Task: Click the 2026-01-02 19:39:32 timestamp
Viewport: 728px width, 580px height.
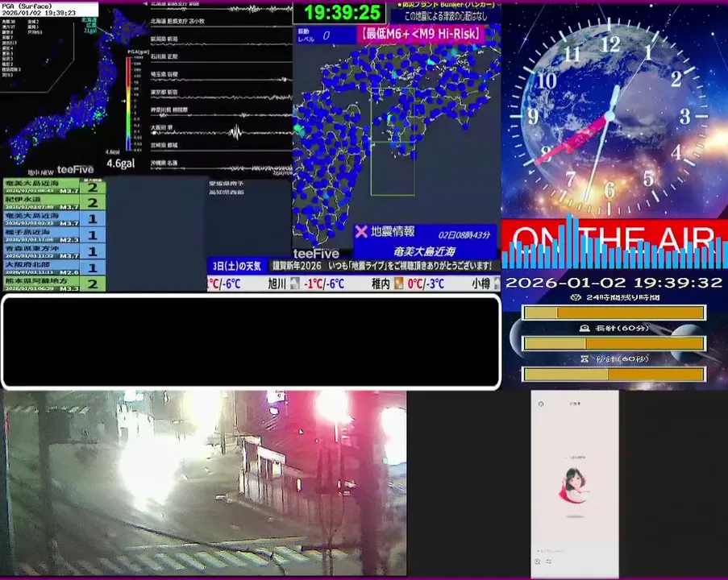Action: coord(614,283)
